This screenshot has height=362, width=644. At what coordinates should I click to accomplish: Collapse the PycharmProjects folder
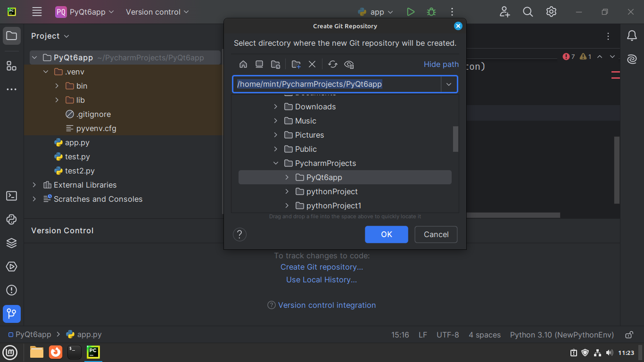[x=276, y=164]
